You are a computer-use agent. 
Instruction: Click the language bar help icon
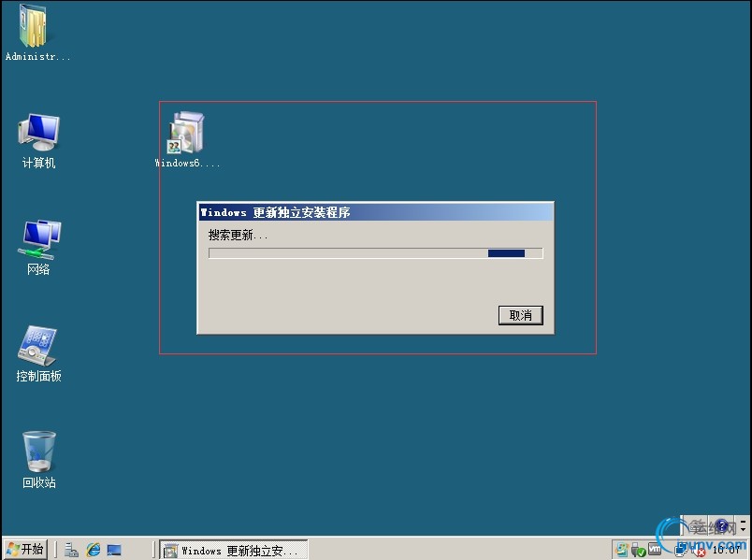point(721,526)
